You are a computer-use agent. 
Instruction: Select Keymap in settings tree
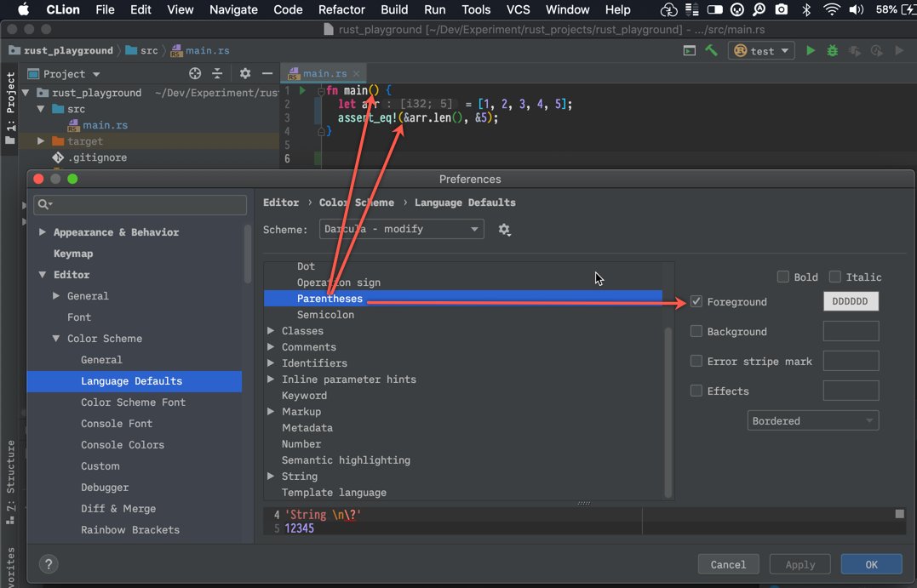point(73,253)
